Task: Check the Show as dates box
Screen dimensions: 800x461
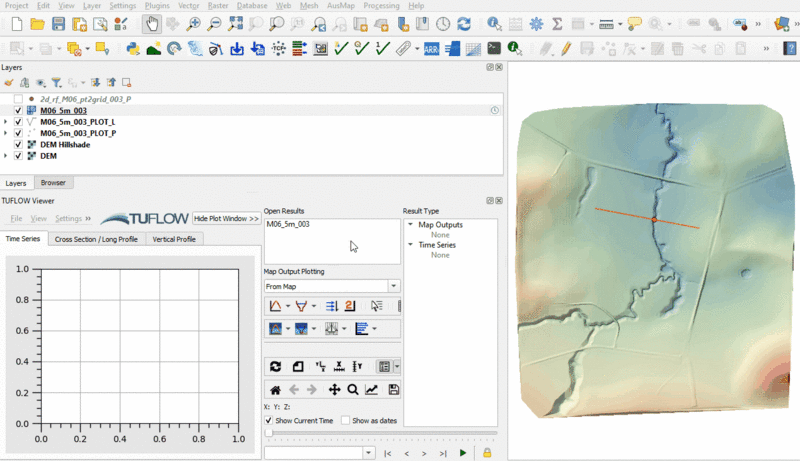Action: click(346, 421)
